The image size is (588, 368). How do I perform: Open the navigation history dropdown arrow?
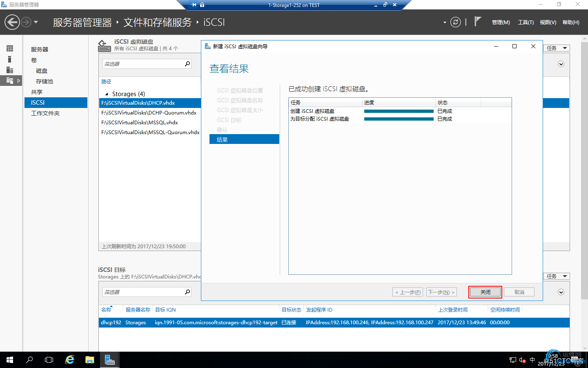pyautogui.click(x=36, y=22)
